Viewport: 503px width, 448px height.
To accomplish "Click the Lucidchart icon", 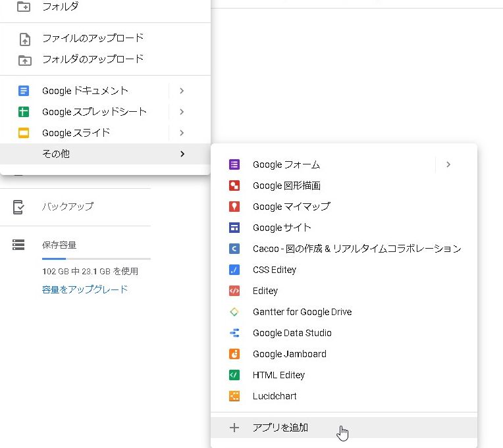I will [x=234, y=396].
